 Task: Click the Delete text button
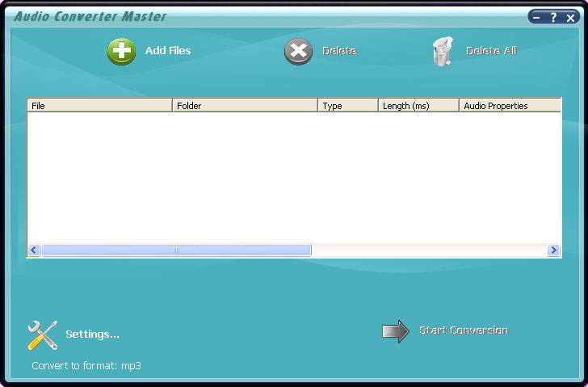339,51
